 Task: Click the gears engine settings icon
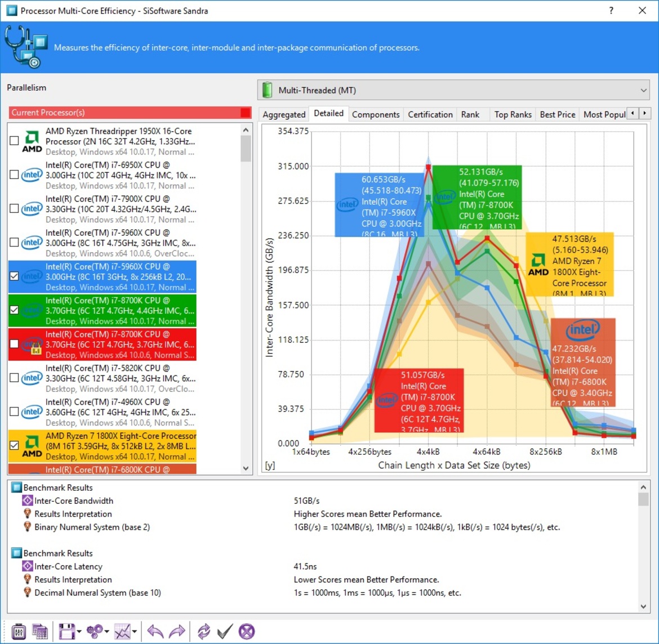[94, 632]
